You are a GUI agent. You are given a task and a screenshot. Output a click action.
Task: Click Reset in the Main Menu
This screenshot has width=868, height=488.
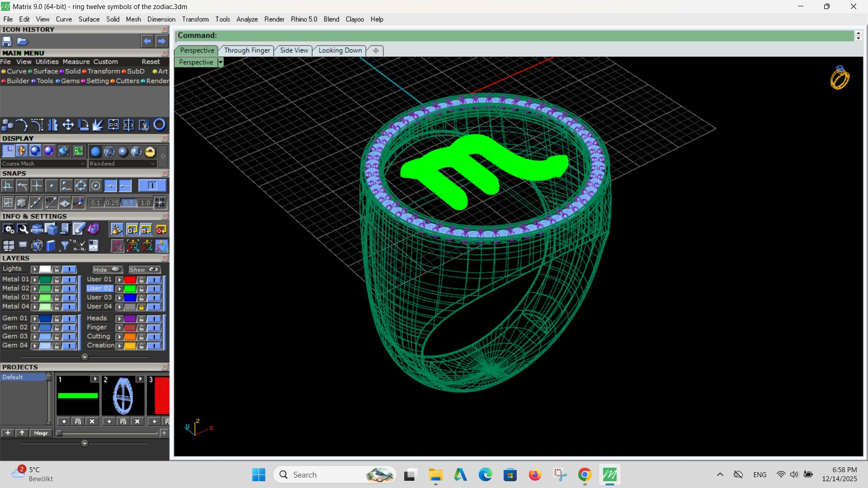click(151, 62)
